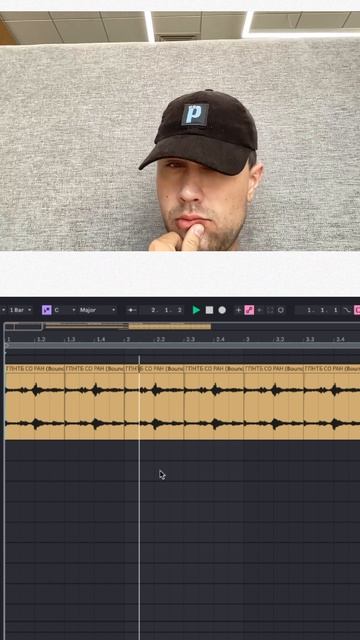The width and height of the screenshot is (360, 640).
Task: Open the root note C dropdown
Action: point(65,310)
